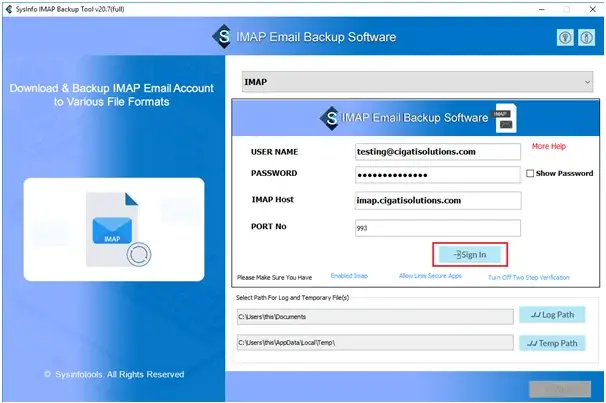
Task: Click the PORT No field
Action: (x=437, y=228)
